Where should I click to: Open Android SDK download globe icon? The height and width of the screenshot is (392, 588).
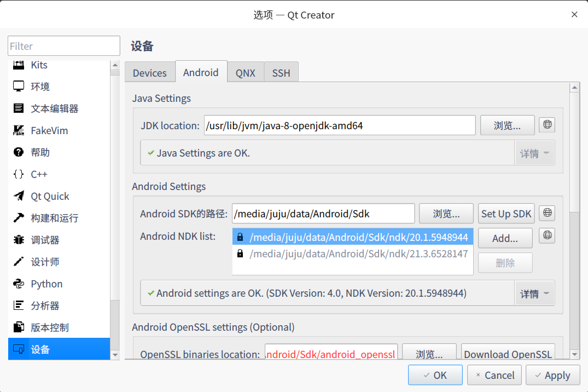pyautogui.click(x=547, y=213)
